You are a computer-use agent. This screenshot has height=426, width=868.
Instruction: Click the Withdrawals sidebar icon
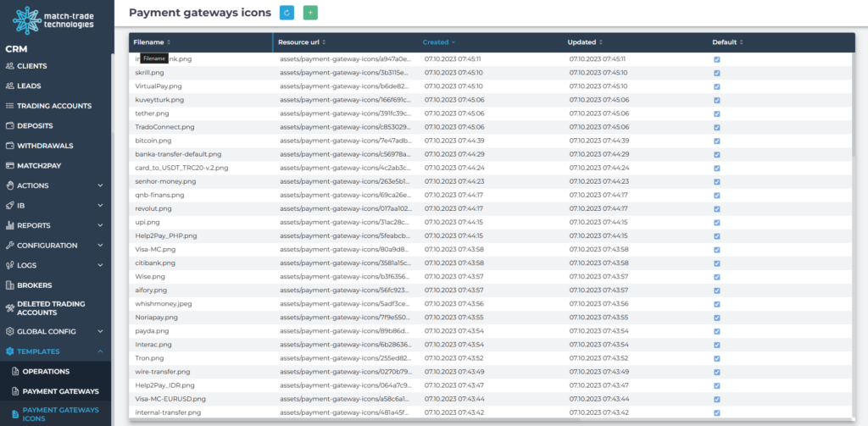[9, 146]
